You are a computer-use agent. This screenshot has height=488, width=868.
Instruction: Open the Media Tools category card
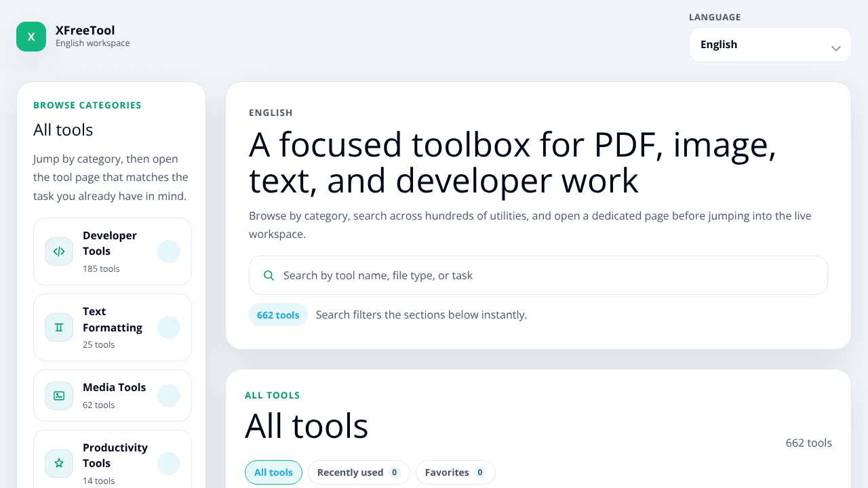113,396
